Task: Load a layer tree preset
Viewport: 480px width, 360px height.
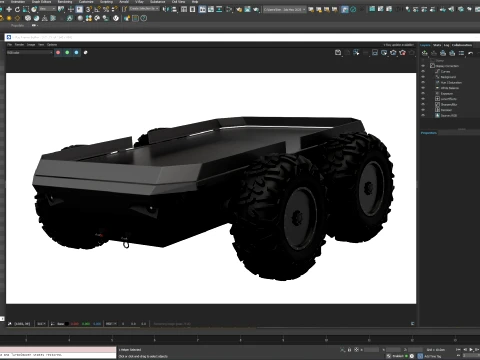Action: (452, 53)
